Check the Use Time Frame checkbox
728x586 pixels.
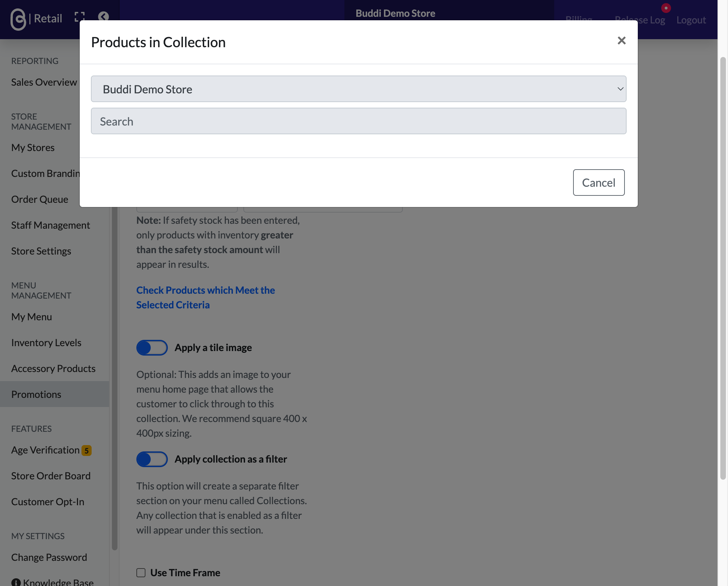(x=141, y=573)
